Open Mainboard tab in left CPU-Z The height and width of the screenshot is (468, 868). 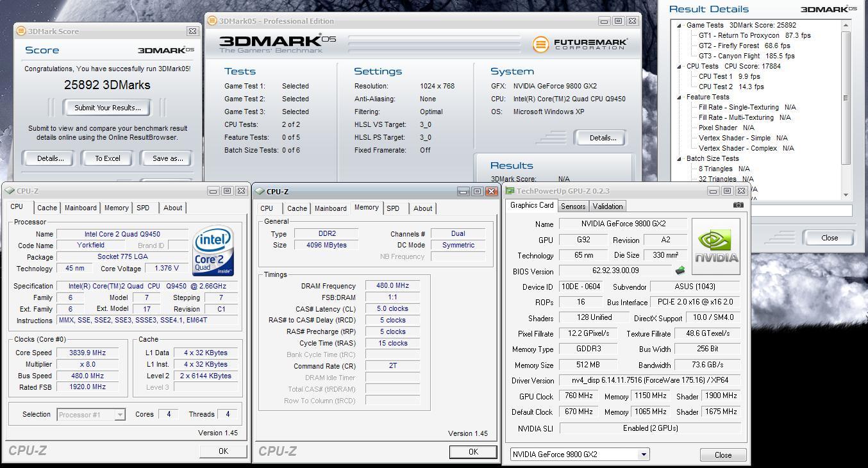[x=80, y=208]
